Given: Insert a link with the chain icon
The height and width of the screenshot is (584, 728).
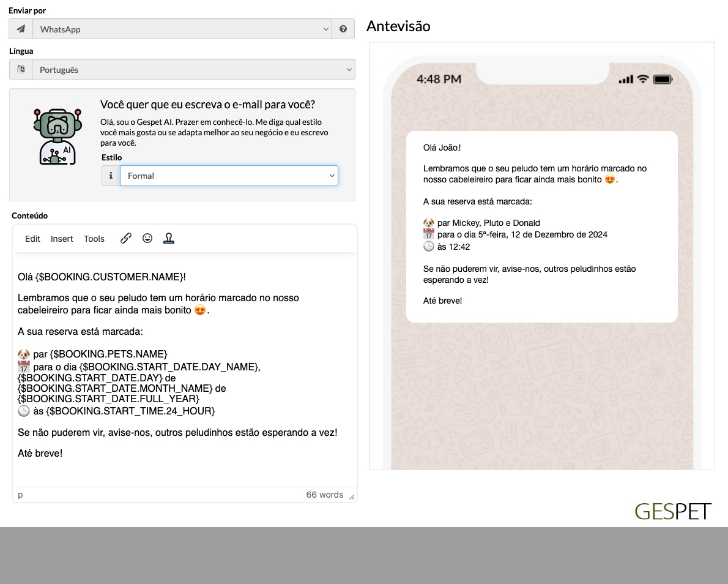Looking at the screenshot, I should [126, 238].
